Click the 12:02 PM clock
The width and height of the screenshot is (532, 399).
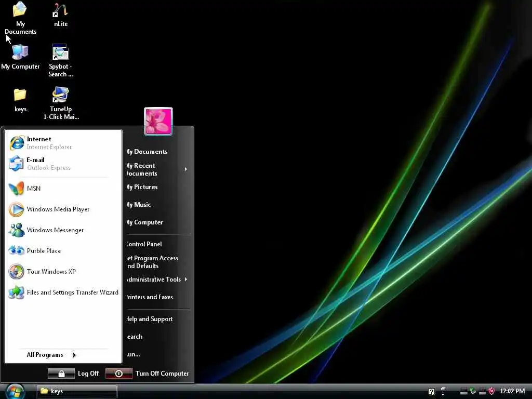[x=512, y=391]
